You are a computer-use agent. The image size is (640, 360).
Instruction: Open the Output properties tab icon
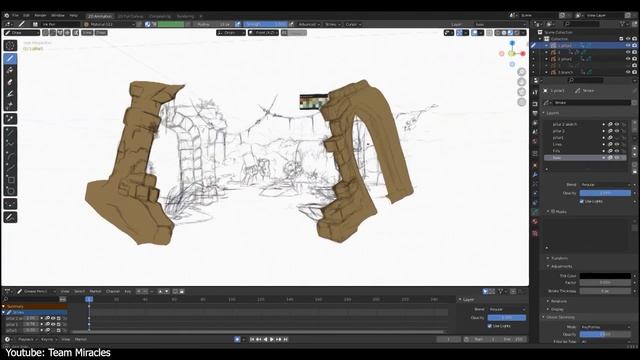click(535, 113)
